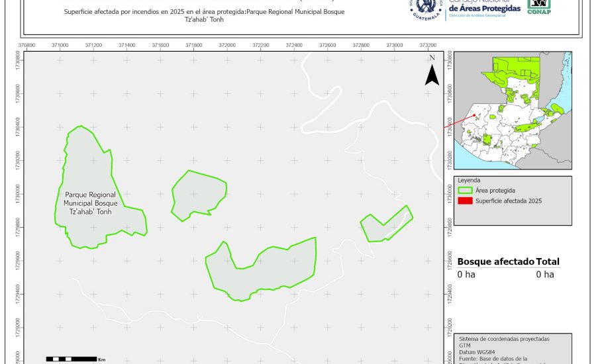Click the Total column header

pos(548,261)
